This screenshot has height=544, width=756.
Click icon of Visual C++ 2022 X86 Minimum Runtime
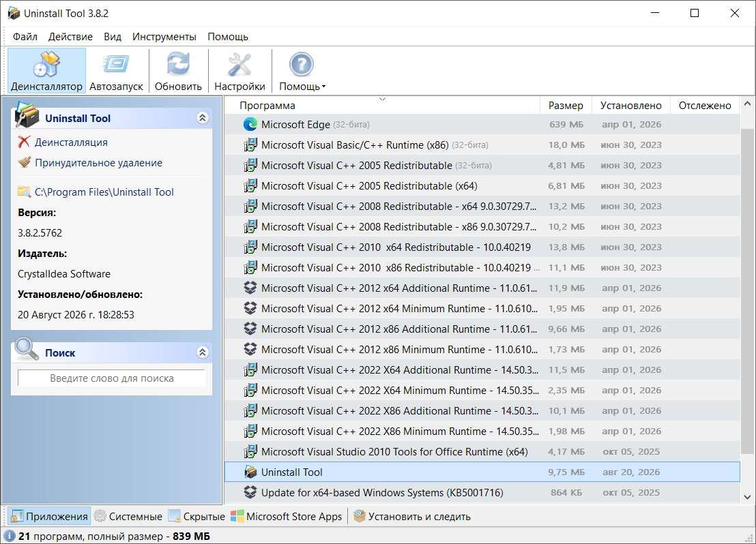(x=250, y=432)
